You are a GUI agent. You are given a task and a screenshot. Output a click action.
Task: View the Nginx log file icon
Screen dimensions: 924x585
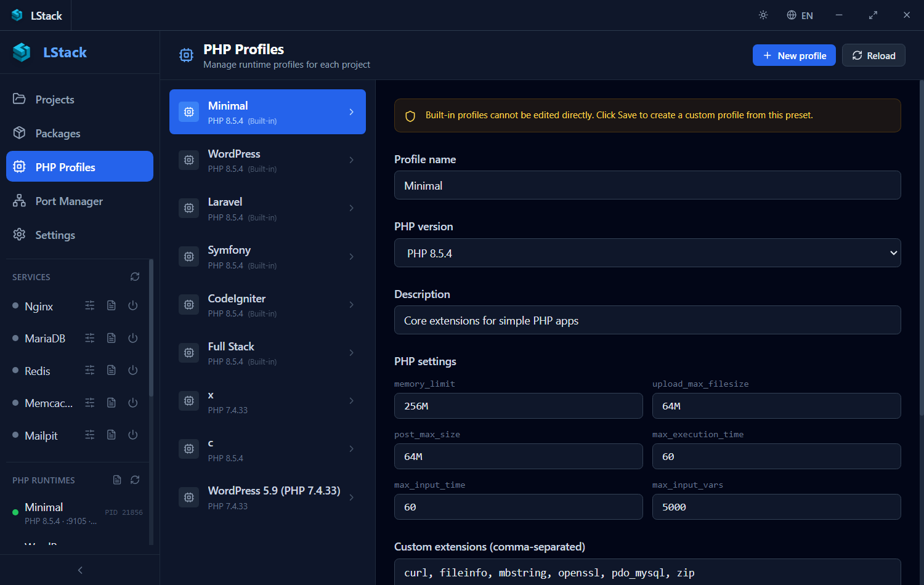tap(111, 306)
